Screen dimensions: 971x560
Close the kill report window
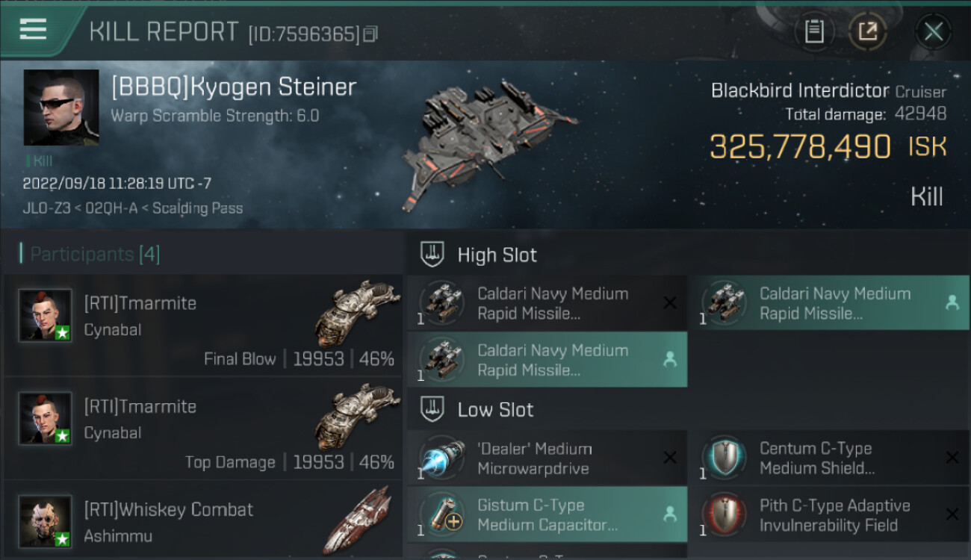coord(933,31)
